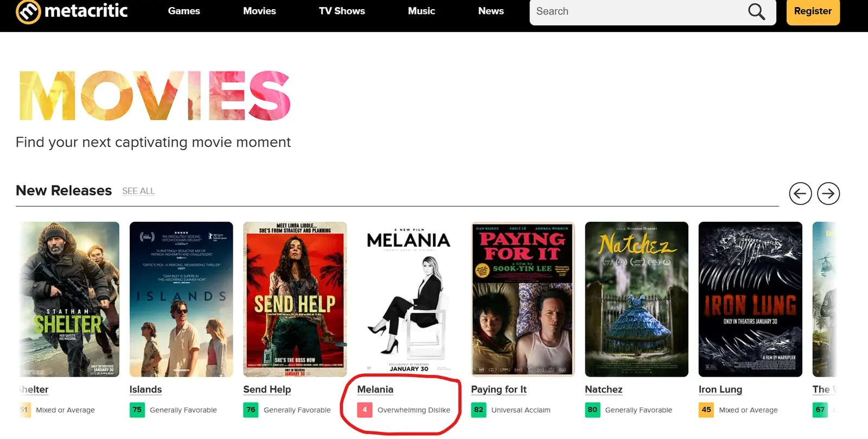Screen dimensions: 868x439
Task: Select the Iron Lung poster thumbnail
Action: coord(750,299)
